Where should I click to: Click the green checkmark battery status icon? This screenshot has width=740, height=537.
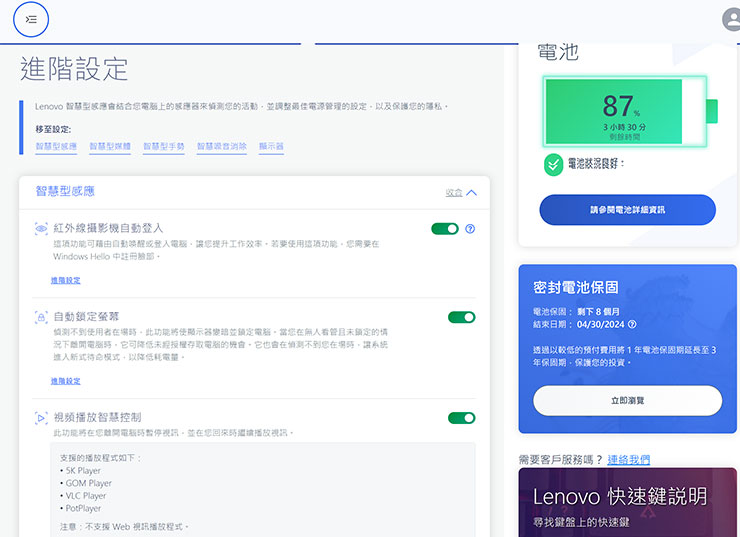[553, 165]
